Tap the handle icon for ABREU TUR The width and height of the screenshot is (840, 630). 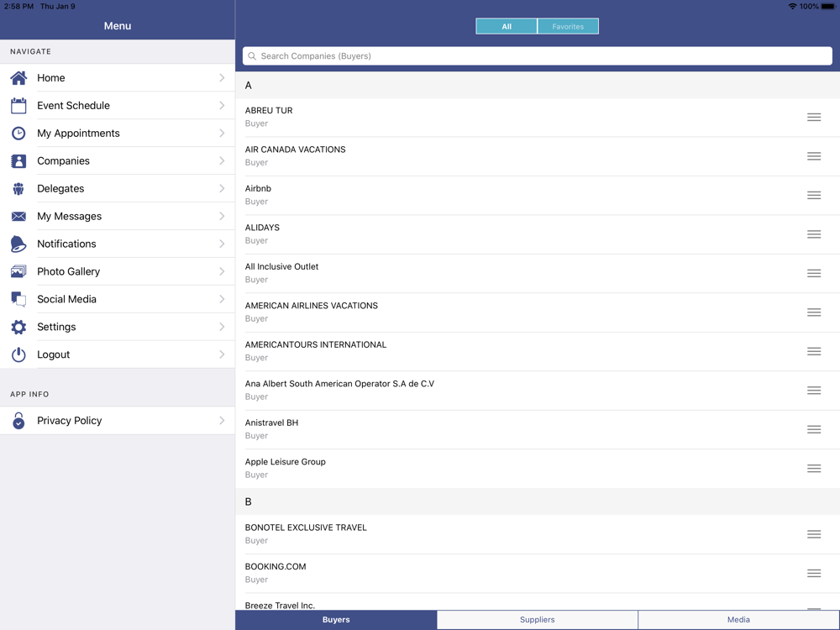tap(814, 117)
